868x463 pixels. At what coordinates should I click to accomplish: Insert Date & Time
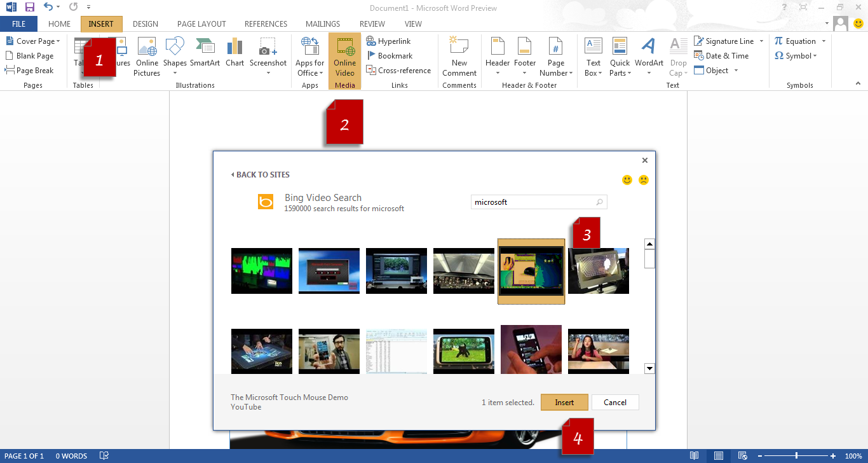(x=721, y=56)
